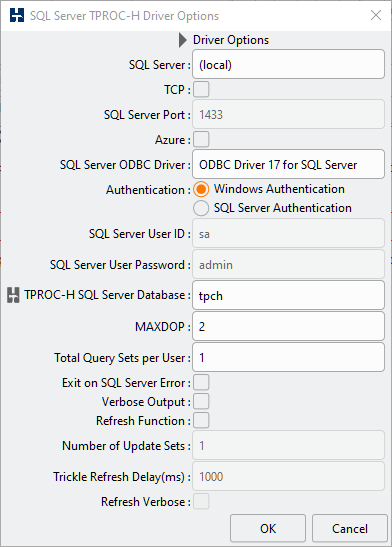The image size is (392, 547).
Task: Click the dialog title SQL Server TPROC-H Driver Options
Action: [x=125, y=16]
